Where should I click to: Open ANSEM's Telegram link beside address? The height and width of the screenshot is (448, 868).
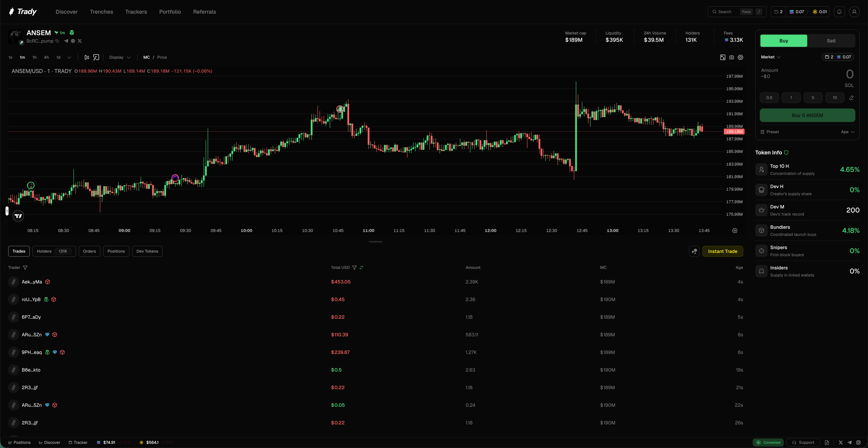coord(66,41)
